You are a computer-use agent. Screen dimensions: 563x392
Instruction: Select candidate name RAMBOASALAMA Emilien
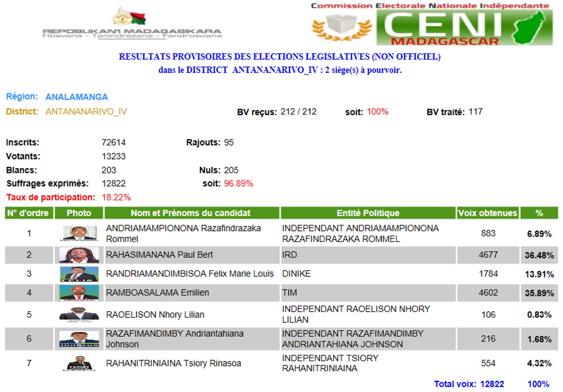[157, 293]
